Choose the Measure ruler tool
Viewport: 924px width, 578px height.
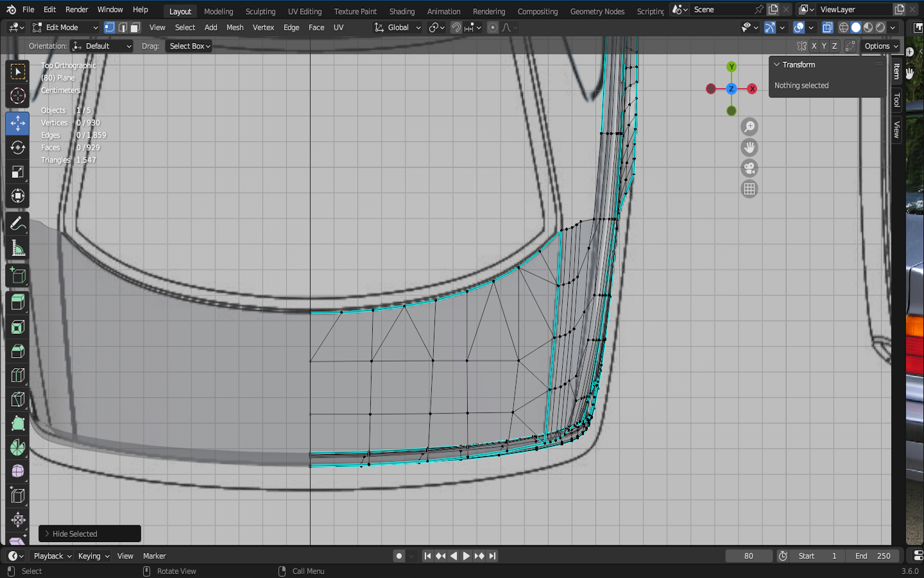coord(18,249)
